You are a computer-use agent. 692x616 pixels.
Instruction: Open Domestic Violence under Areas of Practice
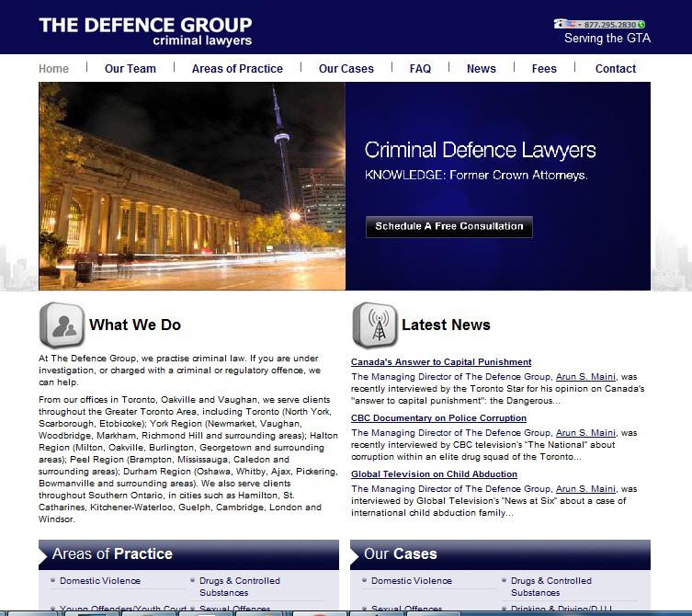[100, 581]
